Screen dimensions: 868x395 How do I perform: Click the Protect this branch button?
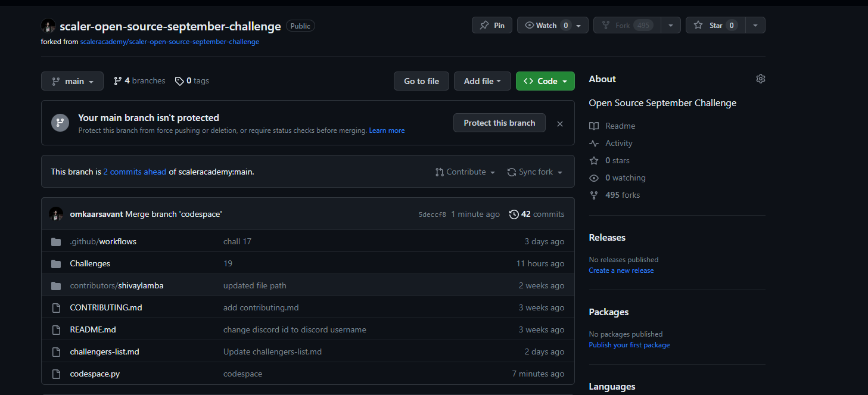point(499,123)
